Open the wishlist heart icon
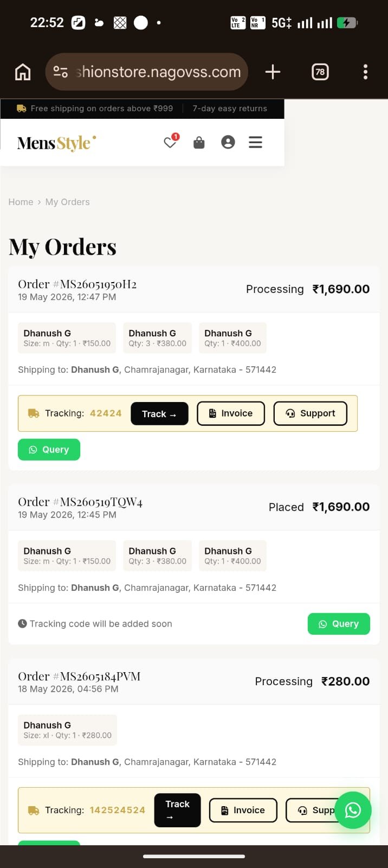The height and width of the screenshot is (868, 388). (x=171, y=142)
